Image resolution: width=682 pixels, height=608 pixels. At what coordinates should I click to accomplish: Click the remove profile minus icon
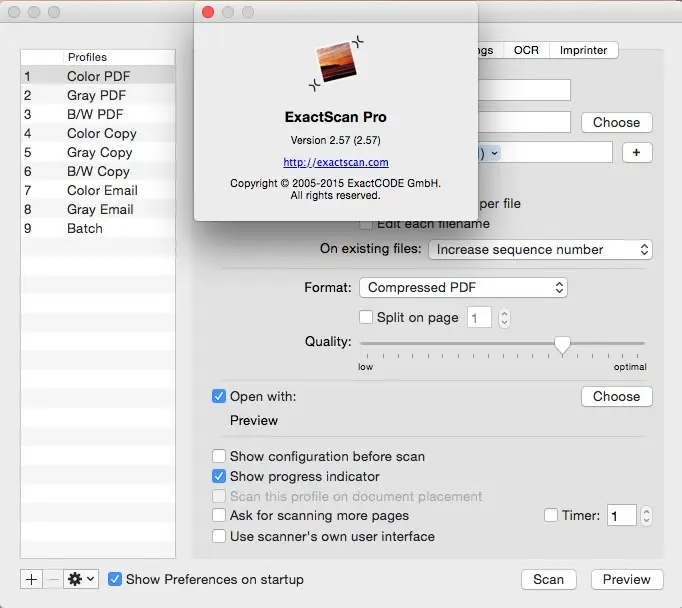(x=53, y=579)
